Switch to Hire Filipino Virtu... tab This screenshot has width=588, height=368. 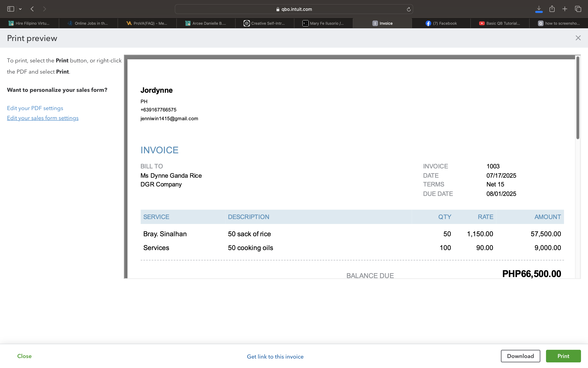pyautogui.click(x=29, y=23)
